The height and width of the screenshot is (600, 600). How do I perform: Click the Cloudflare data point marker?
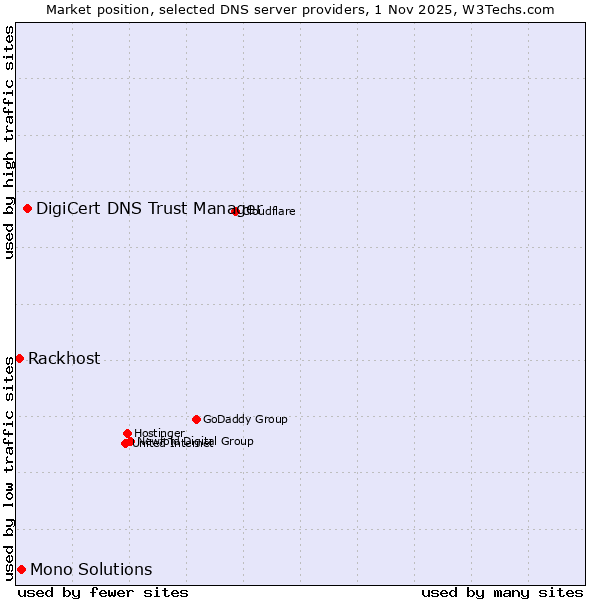[236, 211]
